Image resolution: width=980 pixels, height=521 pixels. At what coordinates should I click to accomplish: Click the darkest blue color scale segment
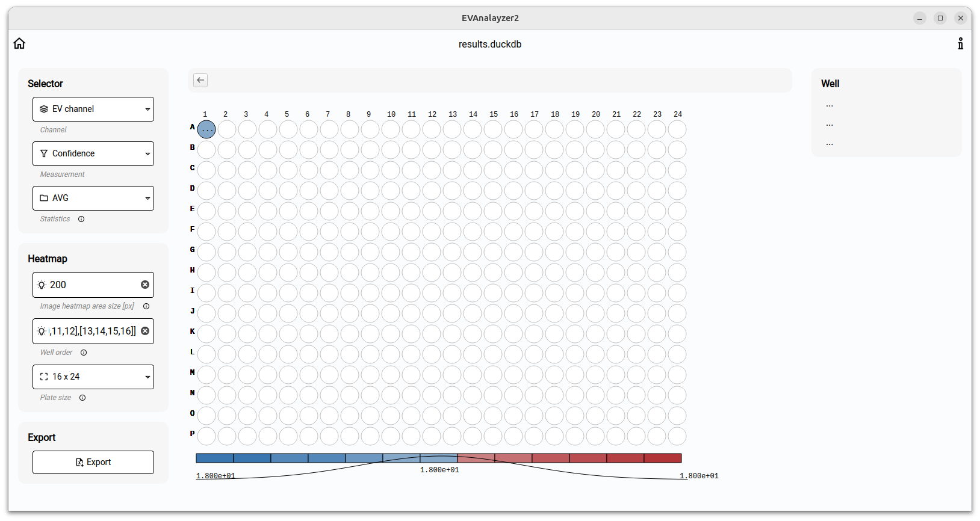pyautogui.click(x=215, y=458)
